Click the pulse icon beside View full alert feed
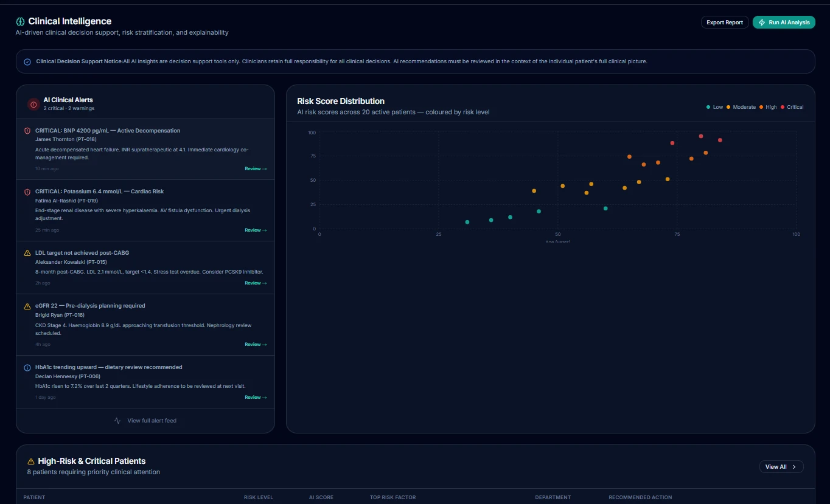Image resolution: width=830 pixels, height=504 pixels. coord(117,421)
